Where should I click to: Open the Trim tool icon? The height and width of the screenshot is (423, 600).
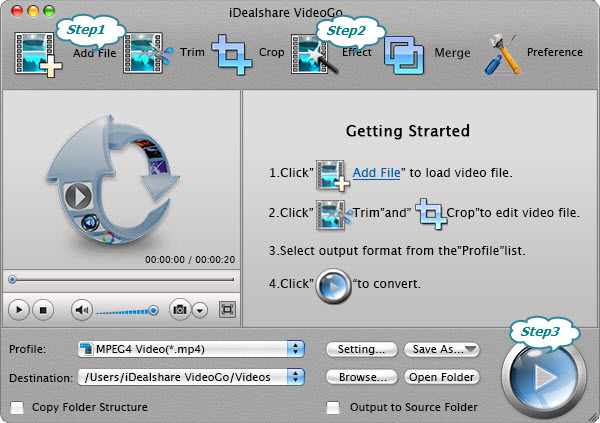pyautogui.click(x=148, y=54)
